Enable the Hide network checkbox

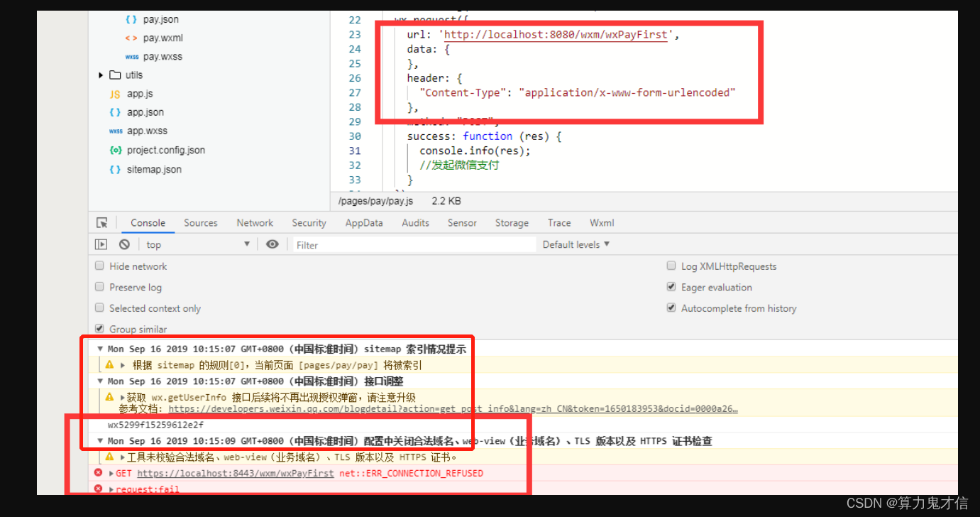[x=99, y=266]
